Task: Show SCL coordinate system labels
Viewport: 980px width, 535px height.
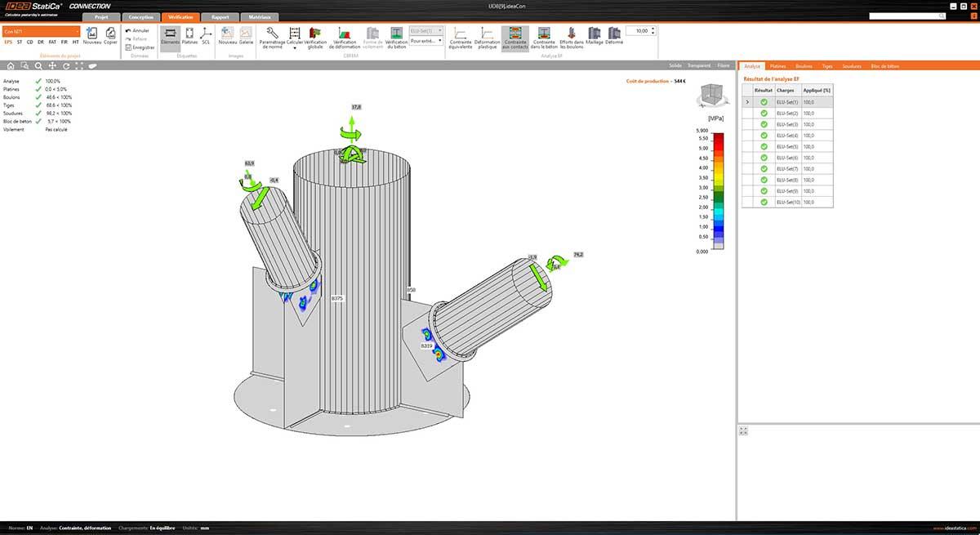Action: (x=206, y=37)
